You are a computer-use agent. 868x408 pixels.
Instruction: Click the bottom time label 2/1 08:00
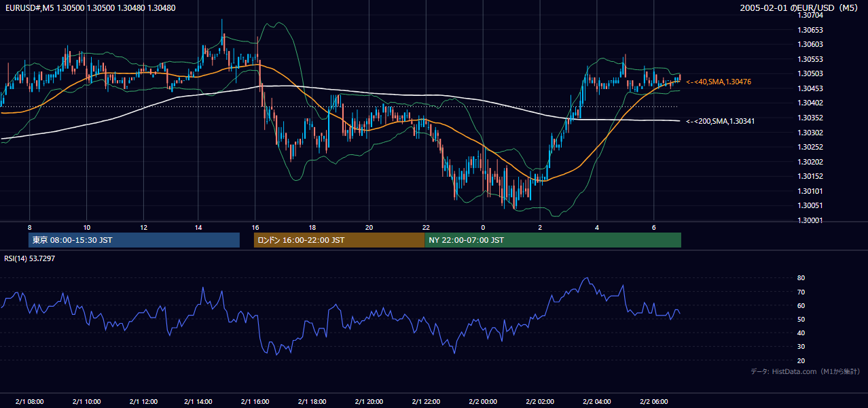point(30,402)
